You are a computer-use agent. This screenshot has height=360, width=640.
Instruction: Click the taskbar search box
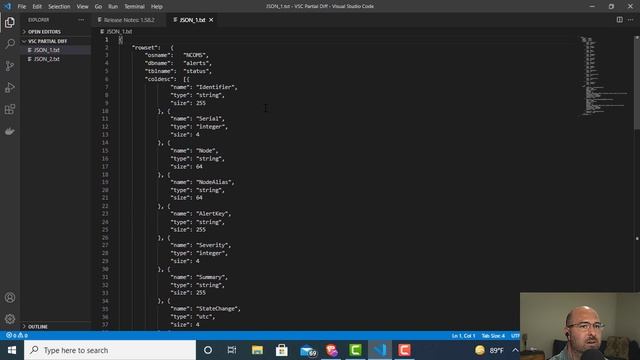110,350
